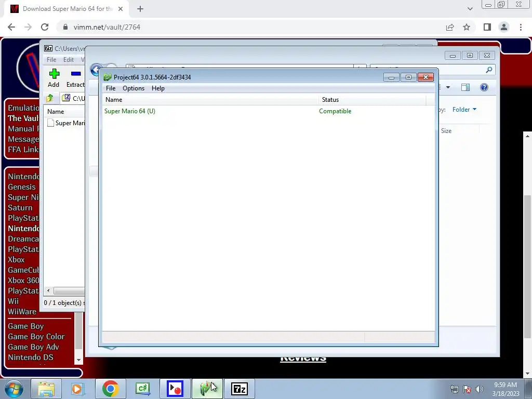The height and width of the screenshot is (399, 532).
Task: Click the page scrollbar up arrow
Action: tap(527, 136)
